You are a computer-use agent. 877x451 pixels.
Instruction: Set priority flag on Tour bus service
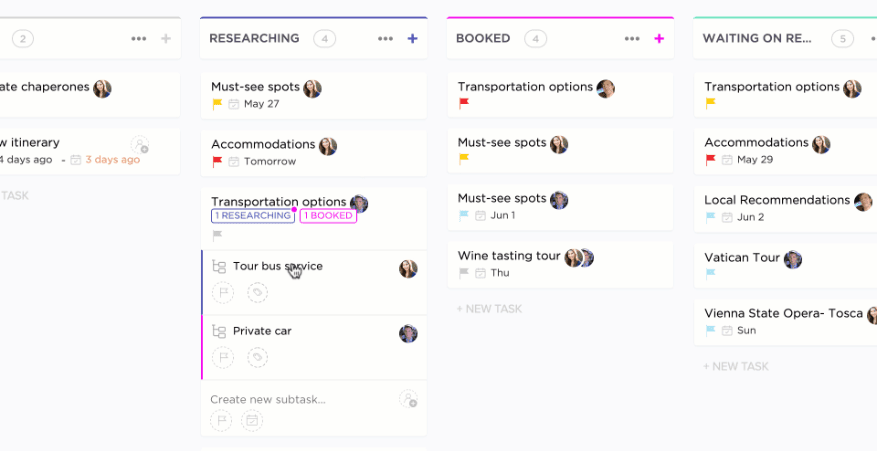pos(222,293)
